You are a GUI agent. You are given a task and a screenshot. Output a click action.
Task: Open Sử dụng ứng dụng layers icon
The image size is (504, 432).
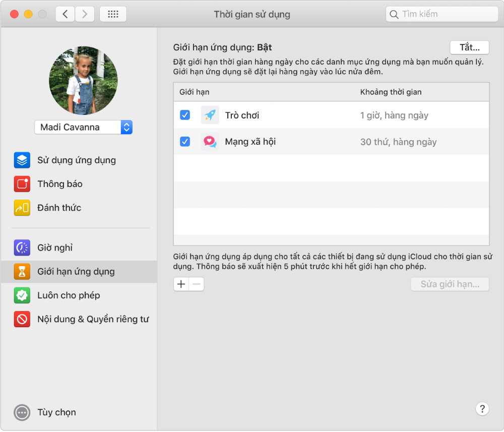coord(22,160)
